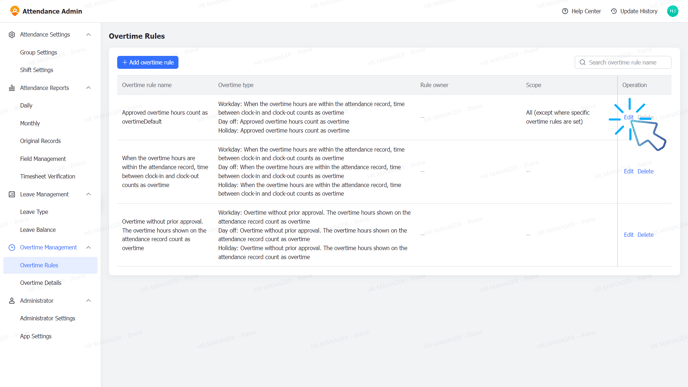
Task: Click the Attendance Reports chart icon
Action: tap(12, 88)
